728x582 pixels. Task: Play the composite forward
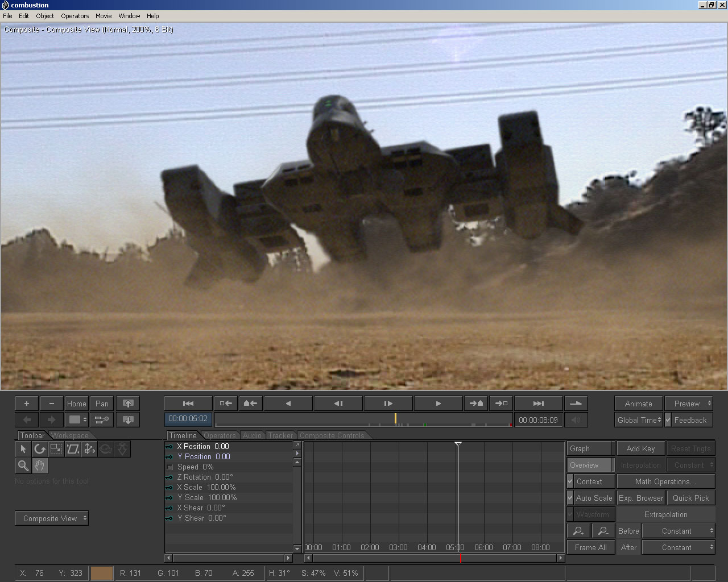click(439, 404)
